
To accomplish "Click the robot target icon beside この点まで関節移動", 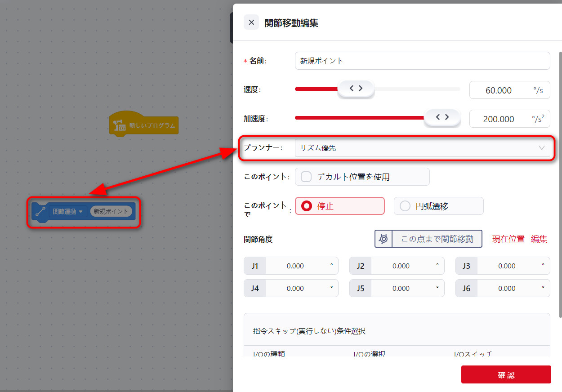I will click(x=384, y=239).
